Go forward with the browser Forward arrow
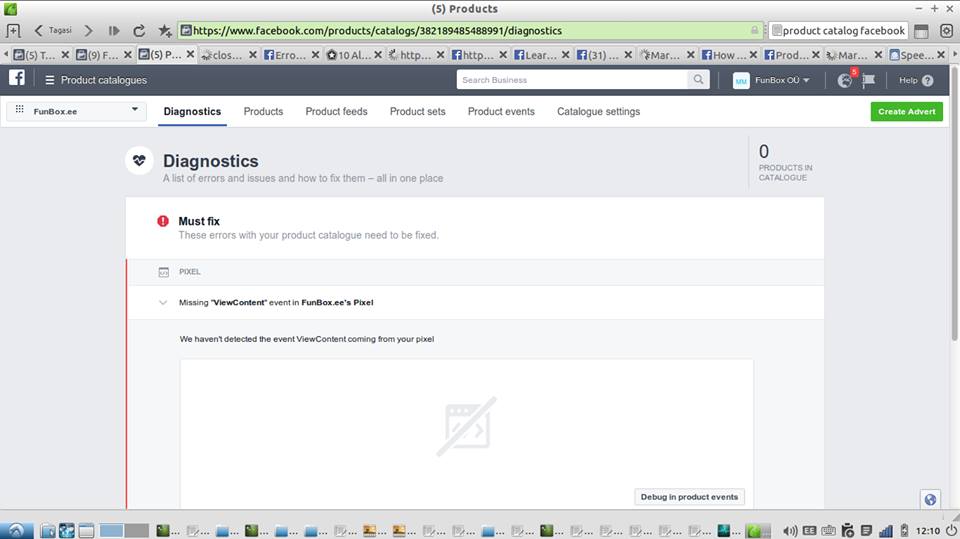 click(x=88, y=30)
